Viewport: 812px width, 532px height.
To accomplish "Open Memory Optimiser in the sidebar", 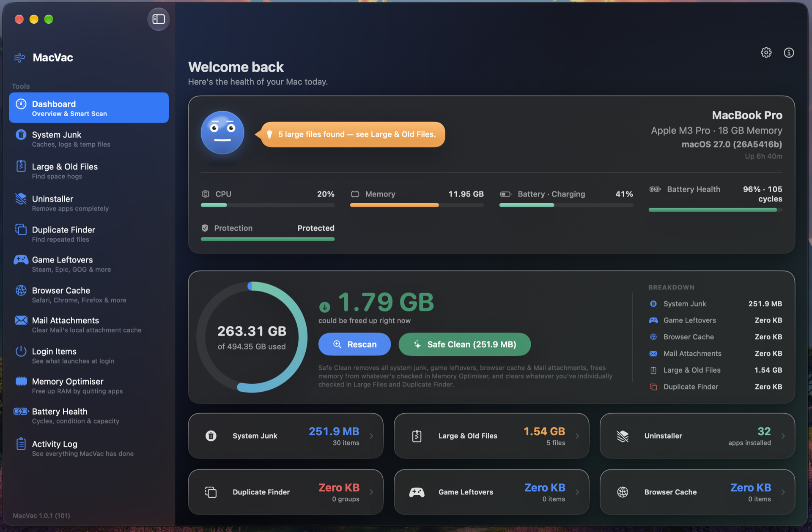I will 89,385.
